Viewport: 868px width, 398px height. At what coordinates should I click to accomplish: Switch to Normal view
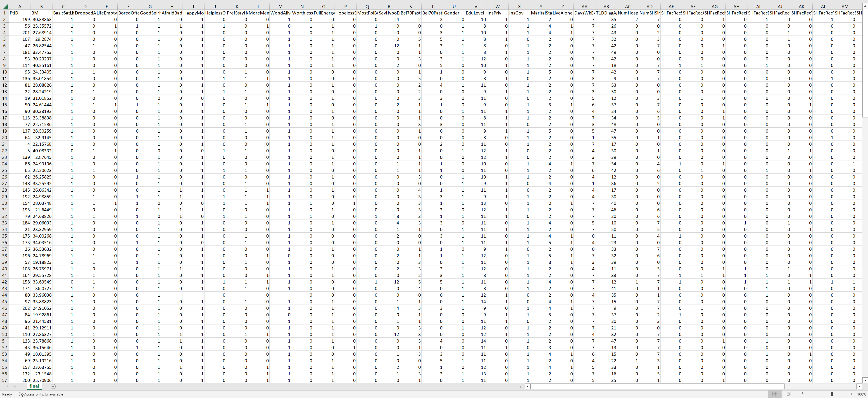(775, 394)
